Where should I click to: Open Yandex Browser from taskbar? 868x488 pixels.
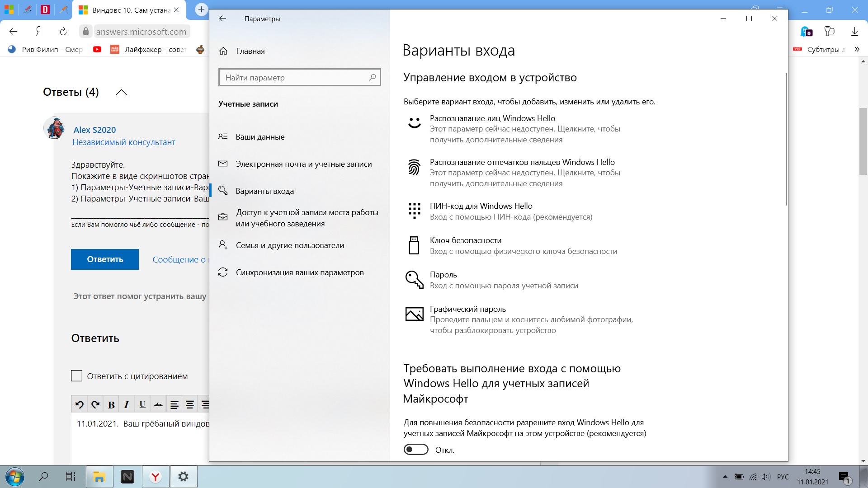click(x=156, y=477)
